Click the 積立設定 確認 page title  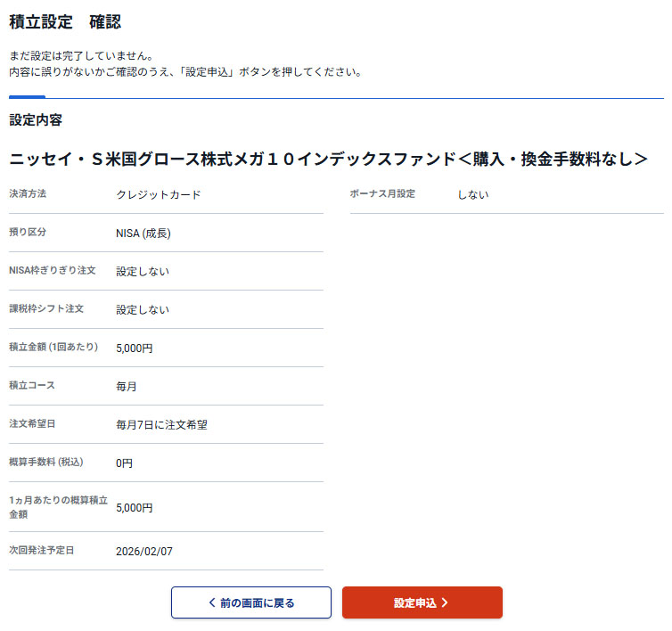pyautogui.click(x=65, y=22)
